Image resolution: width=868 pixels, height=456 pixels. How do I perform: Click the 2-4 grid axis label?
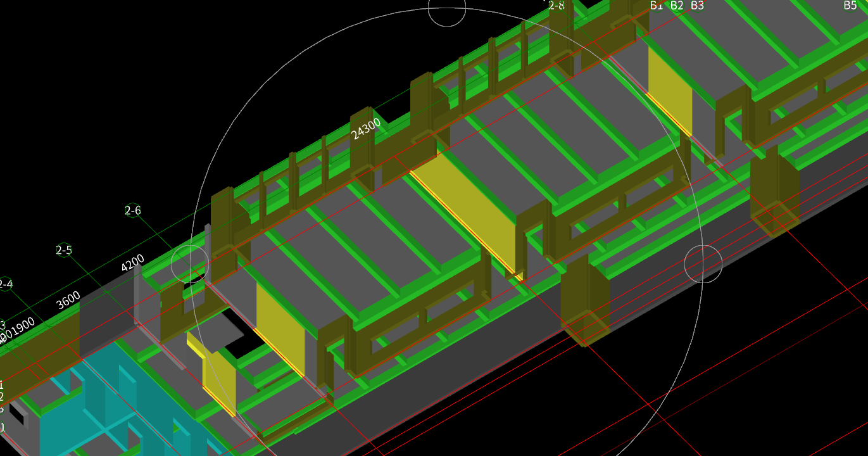tap(5, 284)
